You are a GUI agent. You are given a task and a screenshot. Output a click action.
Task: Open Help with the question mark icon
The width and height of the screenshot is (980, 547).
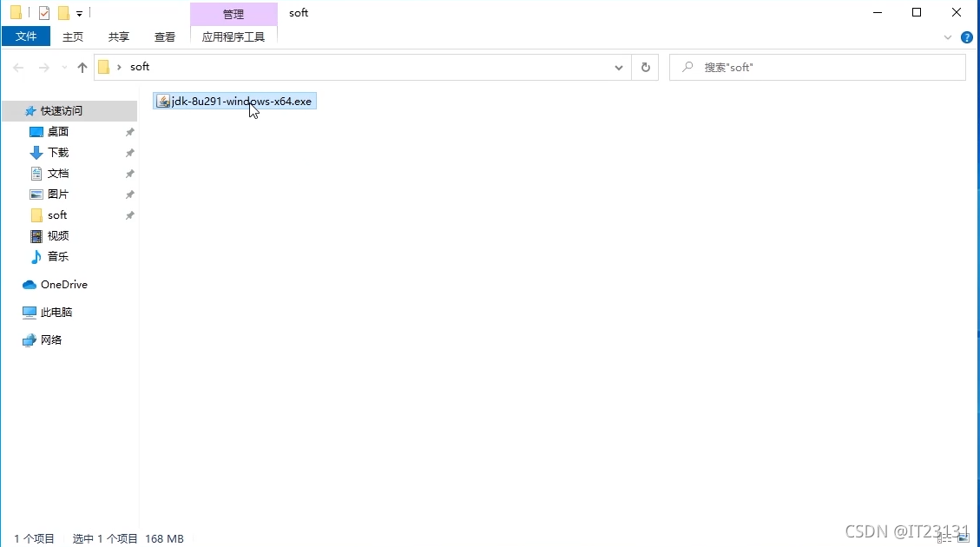tap(967, 37)
